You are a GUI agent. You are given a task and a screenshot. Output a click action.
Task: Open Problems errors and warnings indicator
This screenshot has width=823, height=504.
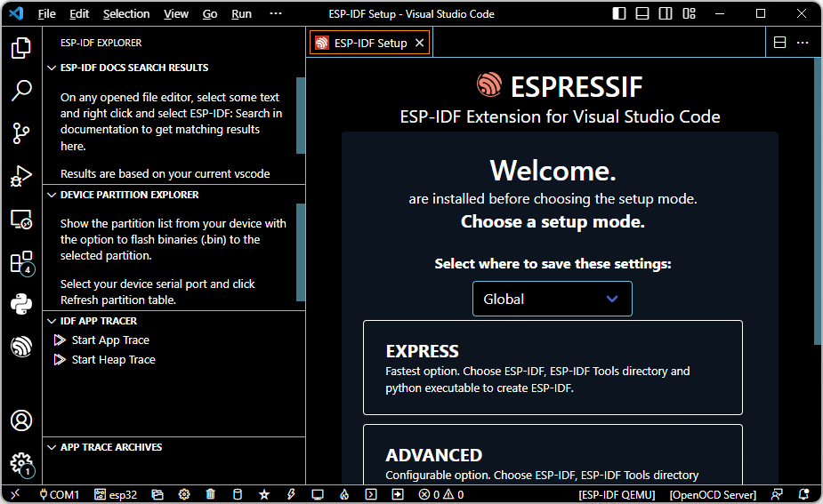coord(441,494)
